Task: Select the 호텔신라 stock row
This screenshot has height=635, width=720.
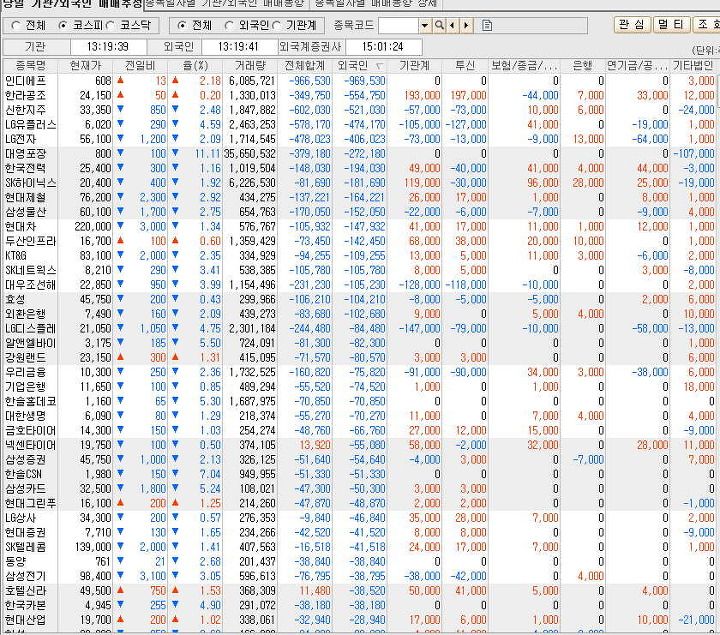Action: pos(360,591)
